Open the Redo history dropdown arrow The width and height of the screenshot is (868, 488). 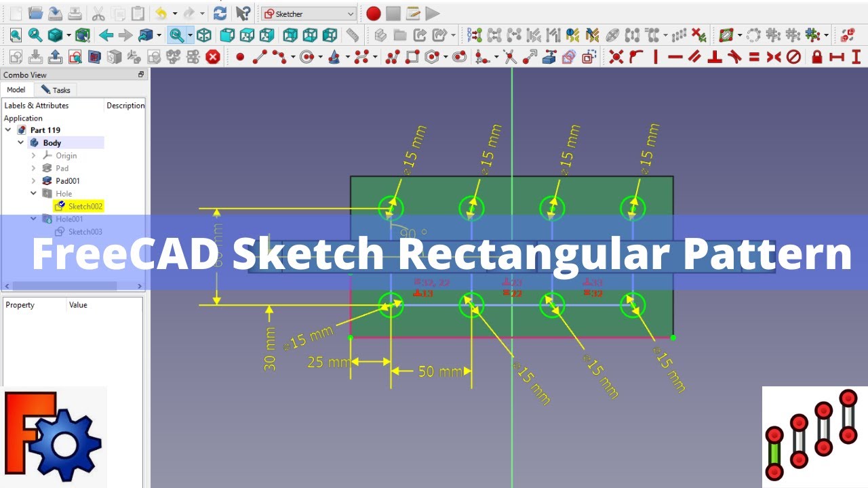click(x=201, y=13)
